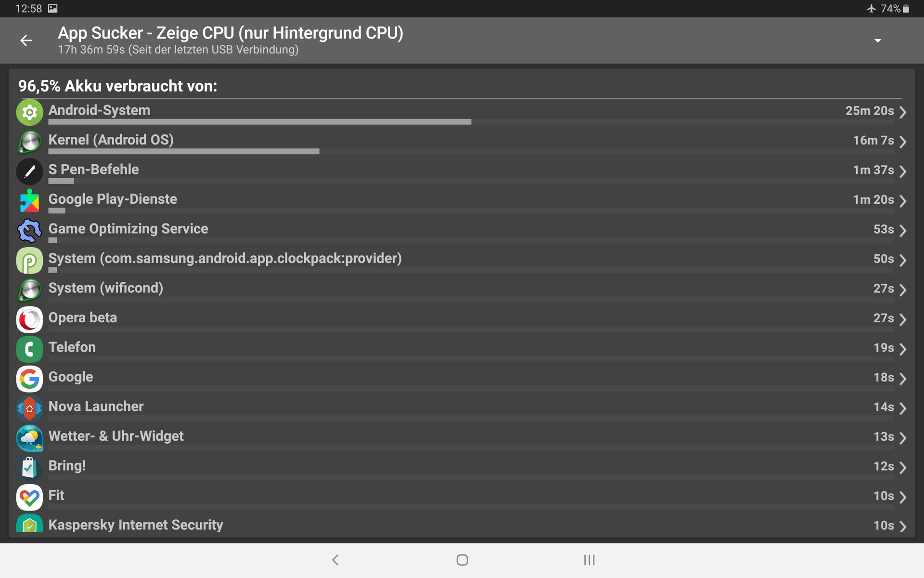Select the System (wificond) row
The height and width of the screenshot is (578, 924).
tap(462, 290)
